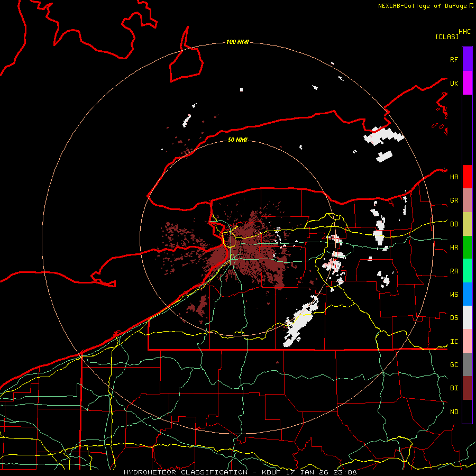Click the 'BD' legend label text
Screen dimensions: 476x476
(454, 224)
